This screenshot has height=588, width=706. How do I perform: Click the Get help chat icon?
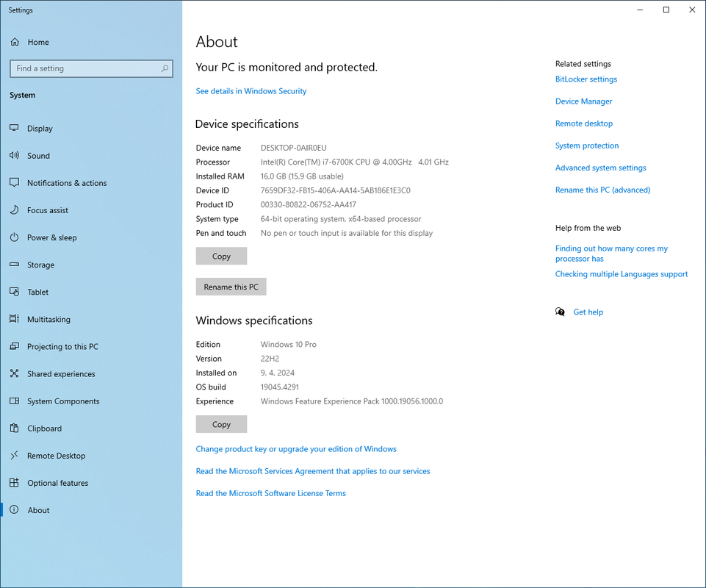coord(560,312)
